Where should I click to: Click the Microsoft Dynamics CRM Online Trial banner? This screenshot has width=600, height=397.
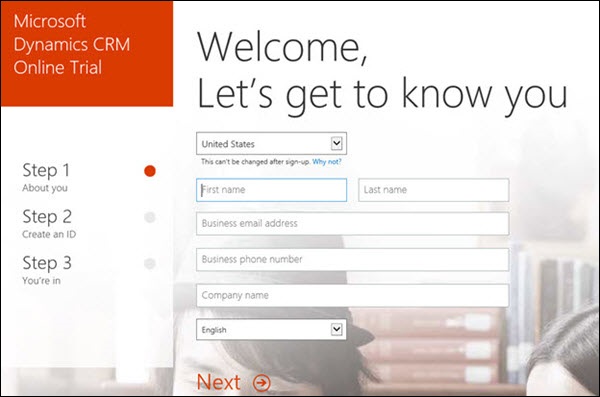[x=87, y=54]
